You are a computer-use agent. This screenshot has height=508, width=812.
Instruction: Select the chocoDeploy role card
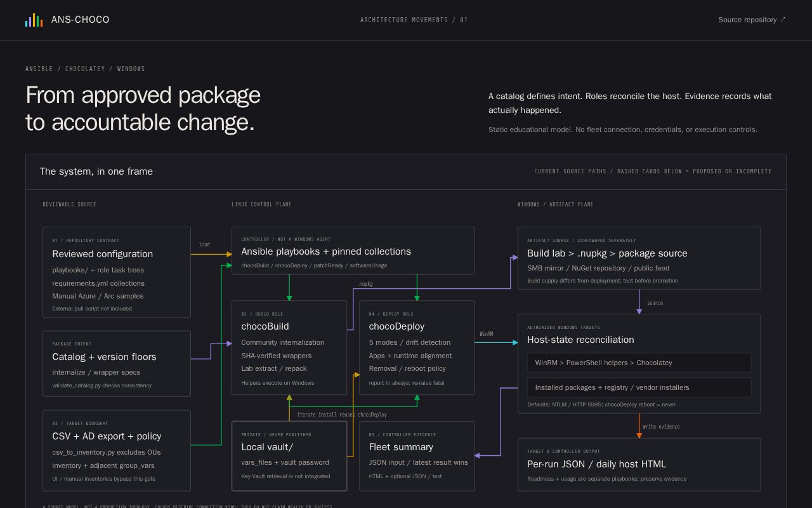tap(417, 348)
